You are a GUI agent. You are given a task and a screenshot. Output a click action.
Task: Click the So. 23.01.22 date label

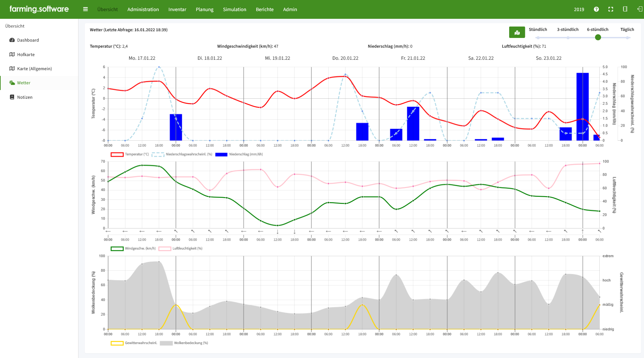click(548, 58)
